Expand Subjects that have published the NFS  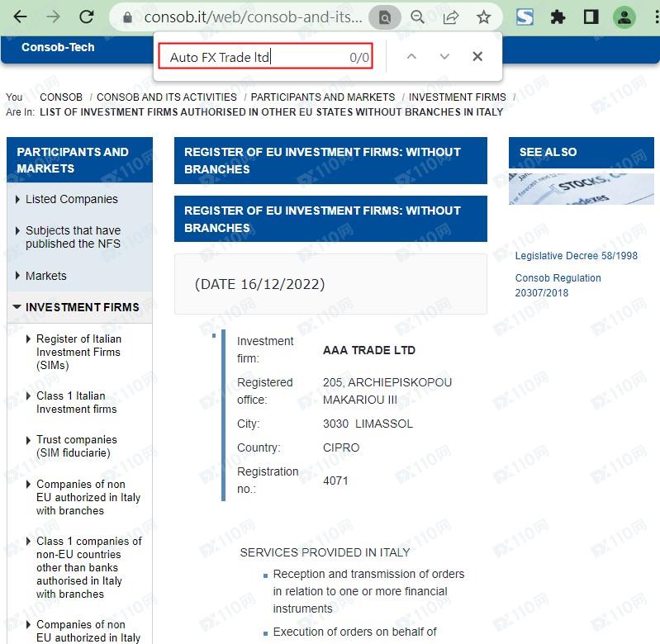pyautogui.click(x=73, y=237)
